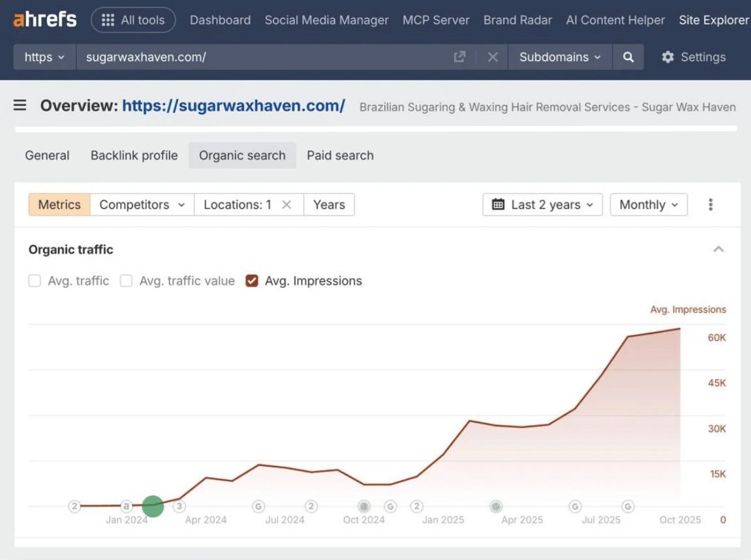Screen dimensions: 751x560
Task: Click the Oct 2025 axis label
Action: tap(680, 520)
